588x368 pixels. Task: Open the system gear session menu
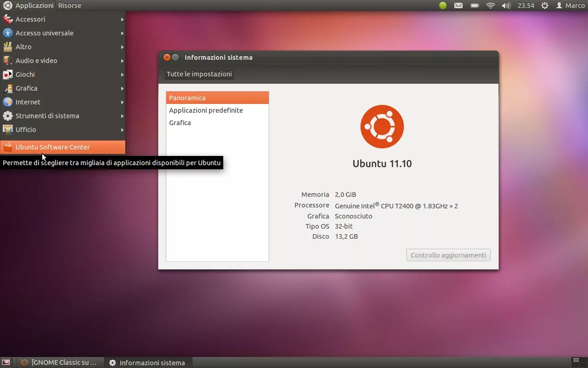(x=545, y=6)
